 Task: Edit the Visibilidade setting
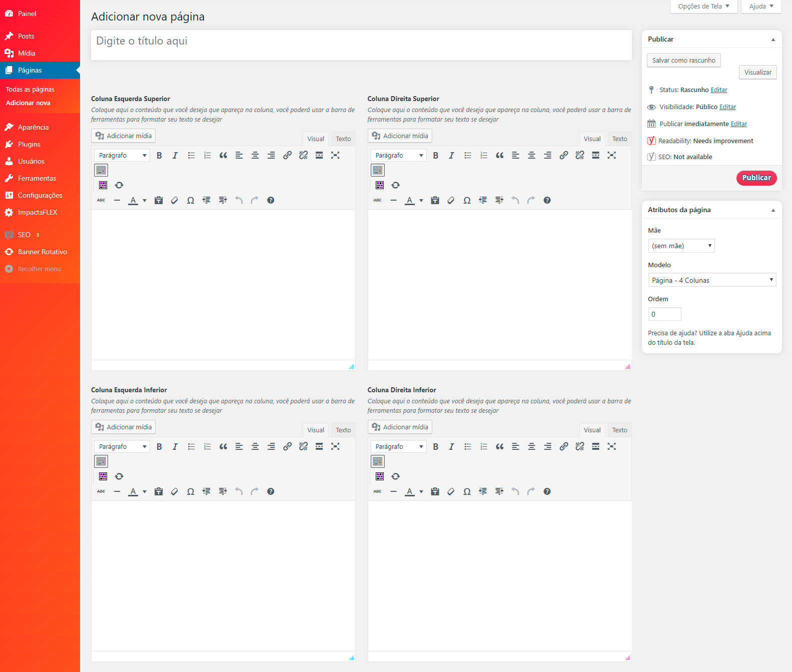[x=727, y=107]
